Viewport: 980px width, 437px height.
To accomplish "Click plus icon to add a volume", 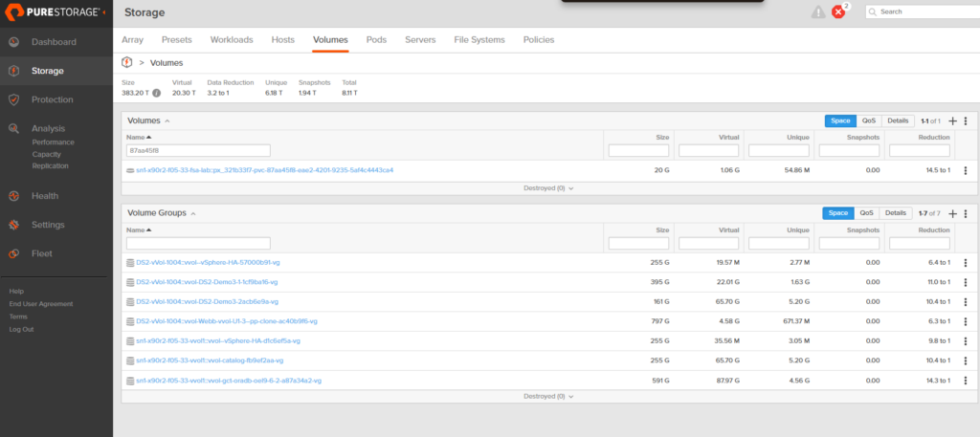I will tap(952, 121).
